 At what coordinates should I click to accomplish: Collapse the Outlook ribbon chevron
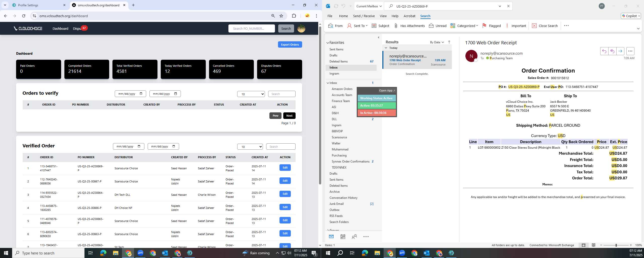pyautogui.click(x=638, y=28)
